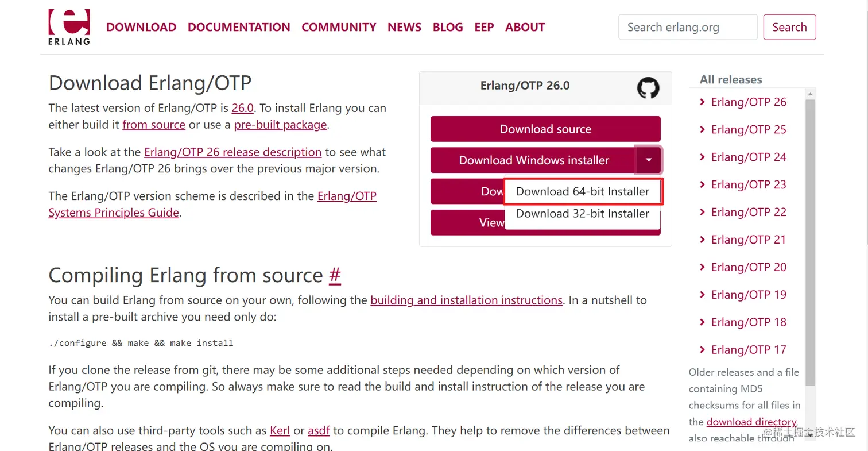
Task: Click the chevron icon beside Erlang/OTP 19
Action: click(x=702, y=295)
